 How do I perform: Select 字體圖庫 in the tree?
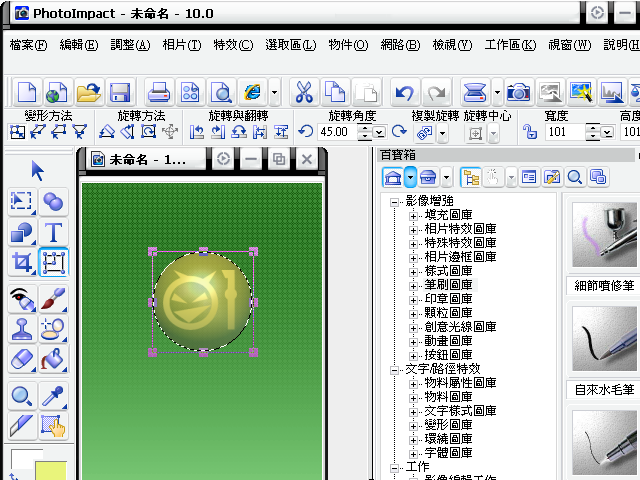pyautogui.click(x=448, y=452)
